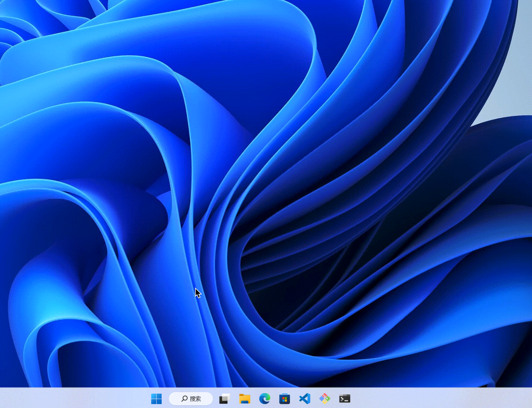532x408 pixels.
Task: Launch Windows Terminal from the taskbar
Action: coord(345,399)
